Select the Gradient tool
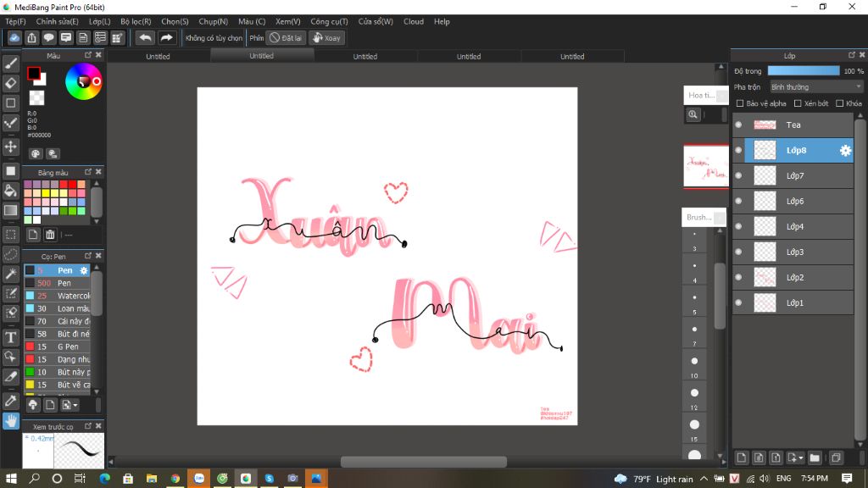Image resolution: width=868 pixels, height=488 pixels. coord(10,210)
